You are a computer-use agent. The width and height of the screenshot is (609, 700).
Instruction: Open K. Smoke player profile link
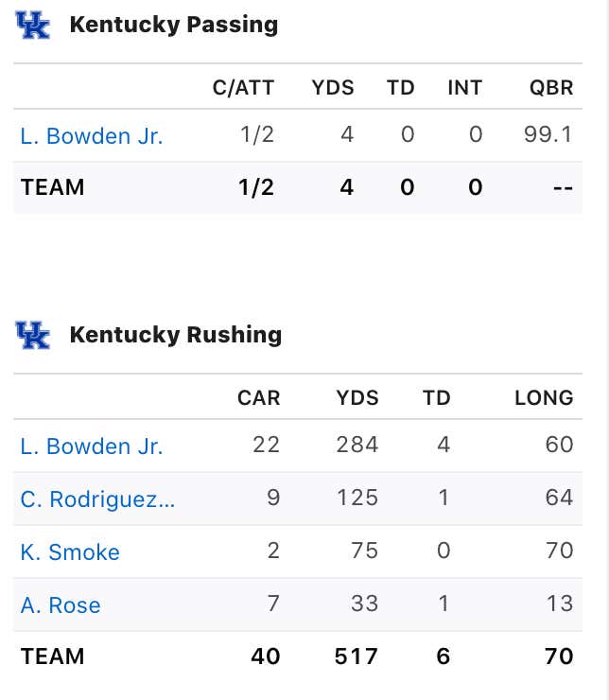70,552
